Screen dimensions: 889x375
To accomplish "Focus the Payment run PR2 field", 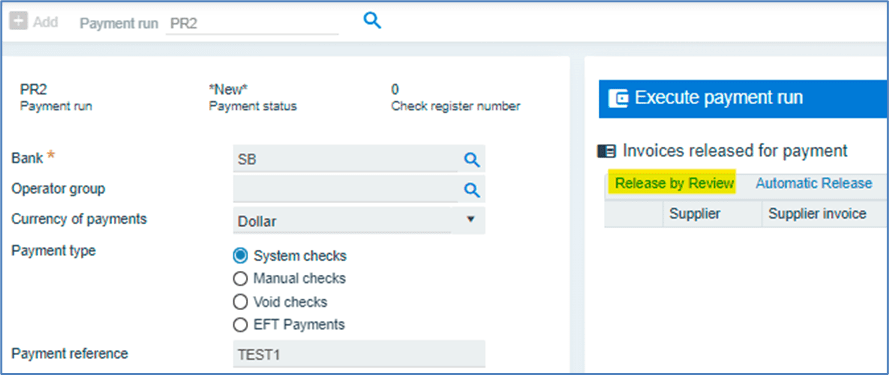I will [252, 24].
